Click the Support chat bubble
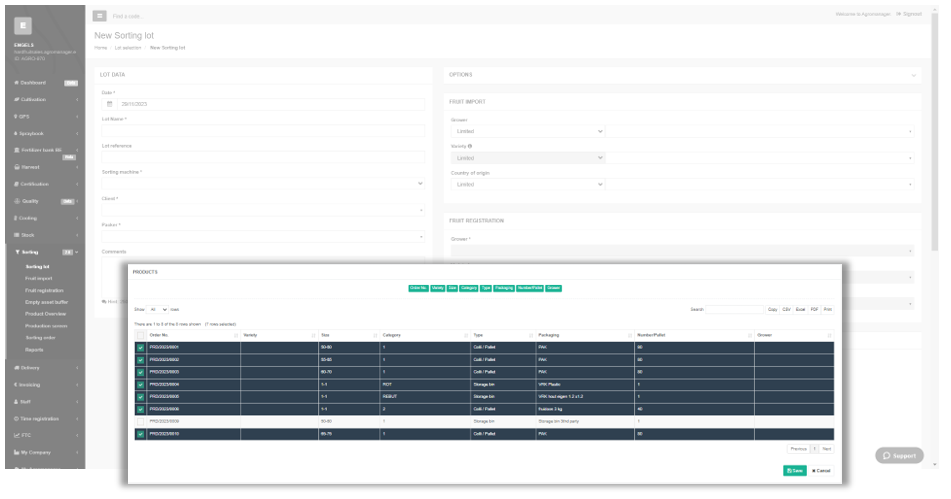 (x=899, y=455)
